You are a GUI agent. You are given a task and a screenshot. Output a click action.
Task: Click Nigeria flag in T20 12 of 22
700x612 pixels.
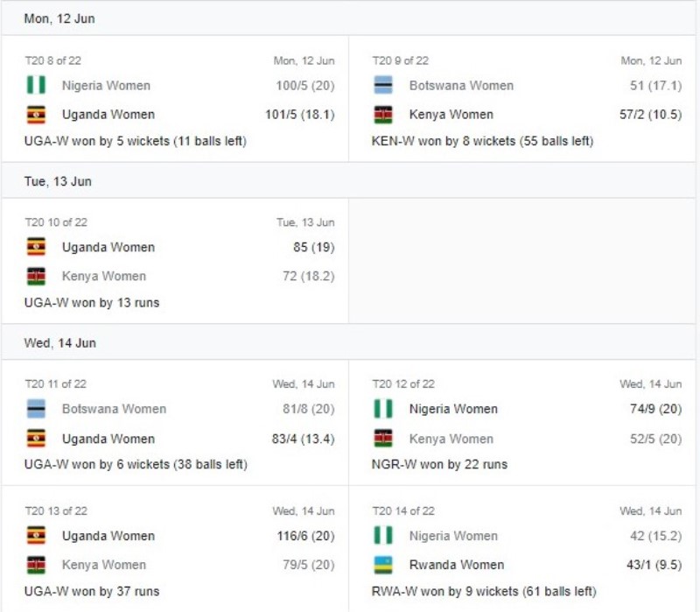[383, 409]
